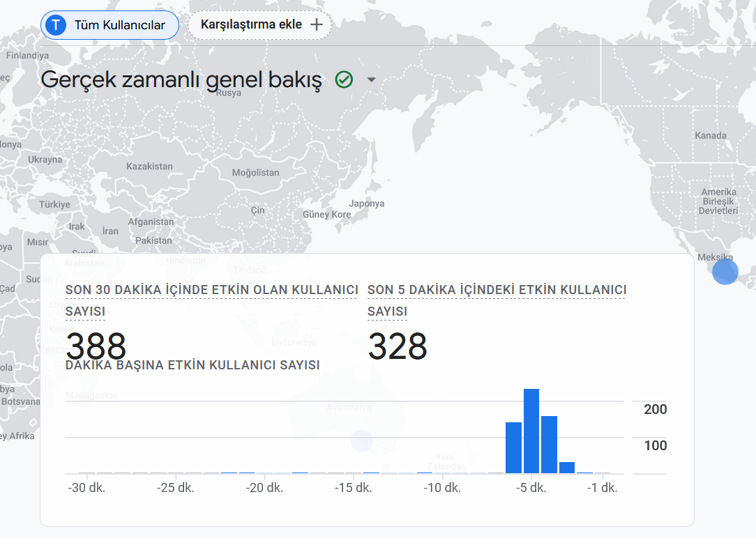Click Amerika Birleşik Devletleri map label
756x538 pixels.
pos(718,201)
